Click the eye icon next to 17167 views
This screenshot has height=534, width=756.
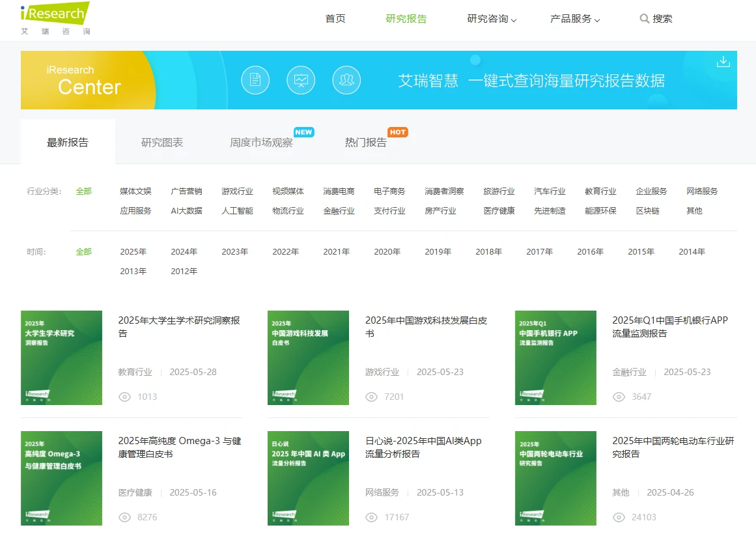coord(371,517)
